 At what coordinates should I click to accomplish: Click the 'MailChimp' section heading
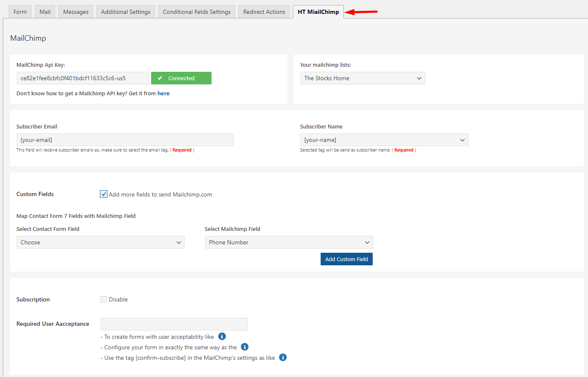[x=28, y=38]
